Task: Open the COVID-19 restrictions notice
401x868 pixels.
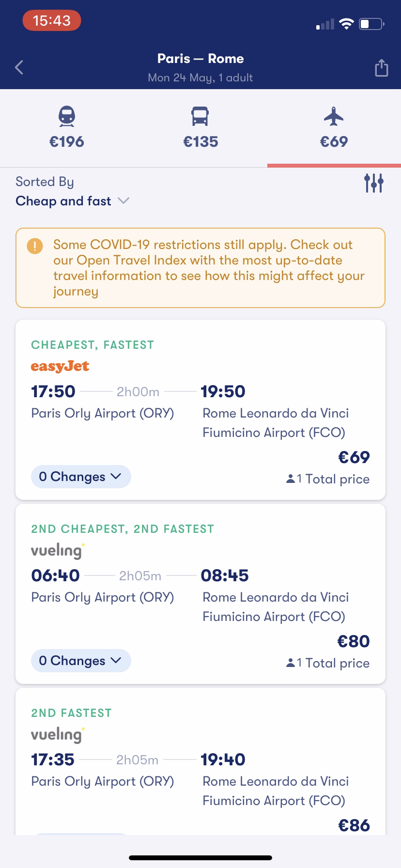Action: [x=208, y=268]
